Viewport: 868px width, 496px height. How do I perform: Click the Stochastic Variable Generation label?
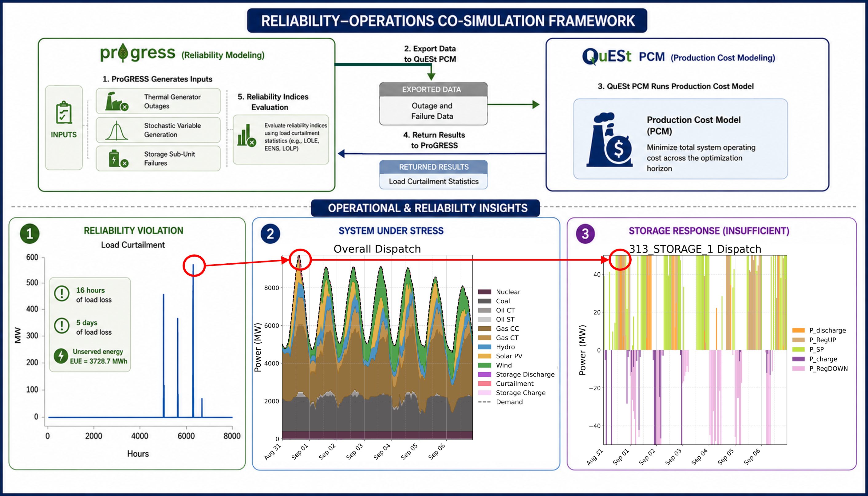(172, 130)
